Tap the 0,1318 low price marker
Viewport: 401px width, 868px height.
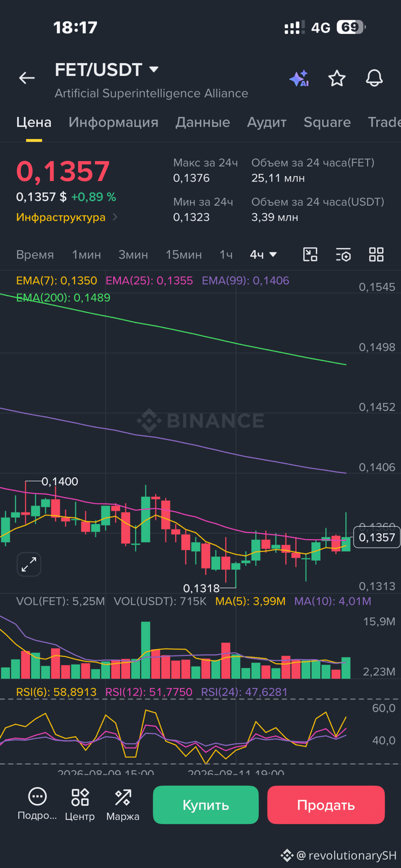pos(201,588)
